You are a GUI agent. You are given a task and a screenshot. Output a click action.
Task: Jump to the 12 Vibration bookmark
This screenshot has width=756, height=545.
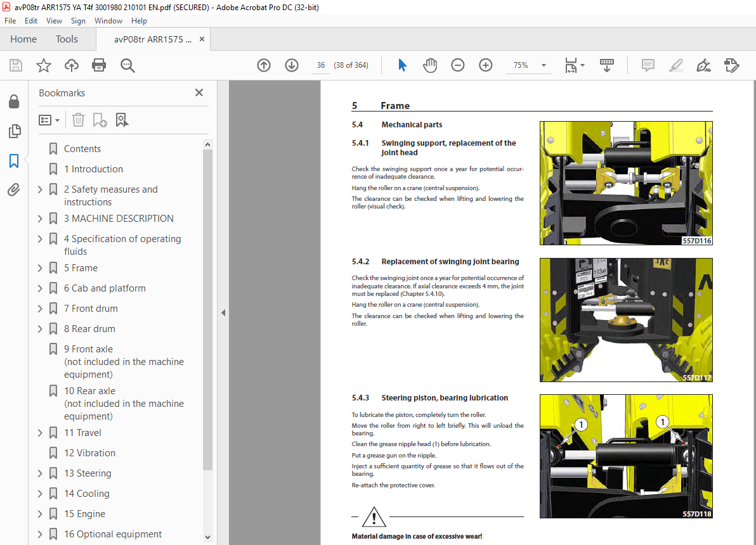tap(89, 453)
